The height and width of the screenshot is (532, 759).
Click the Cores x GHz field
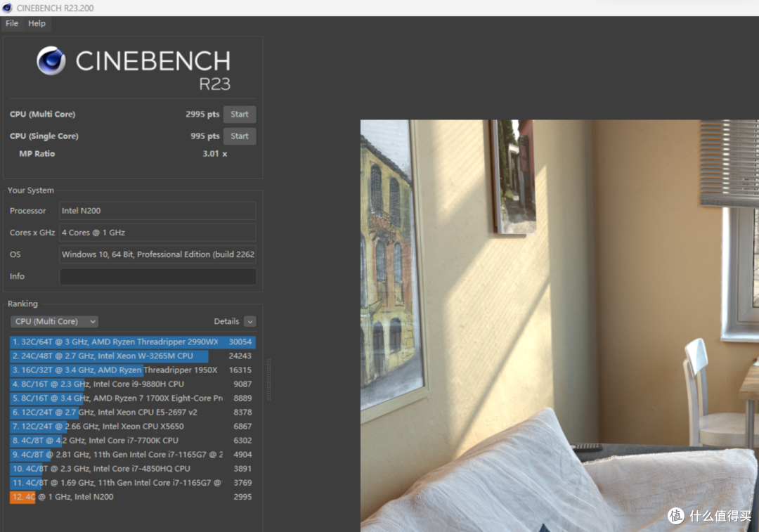tap(157, 233)
